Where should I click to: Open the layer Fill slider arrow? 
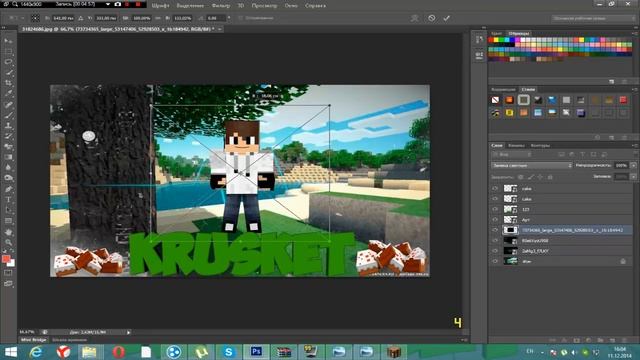633,177
